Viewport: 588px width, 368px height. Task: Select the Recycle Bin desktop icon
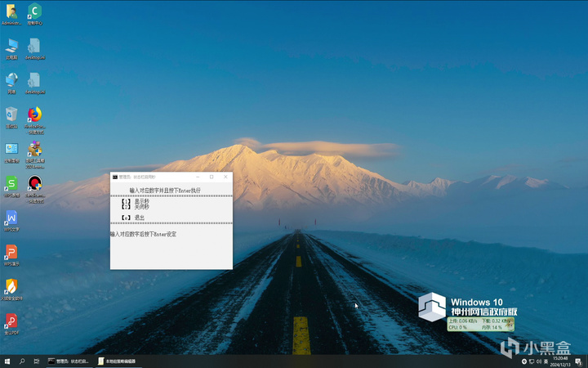(x=11, y=118)
